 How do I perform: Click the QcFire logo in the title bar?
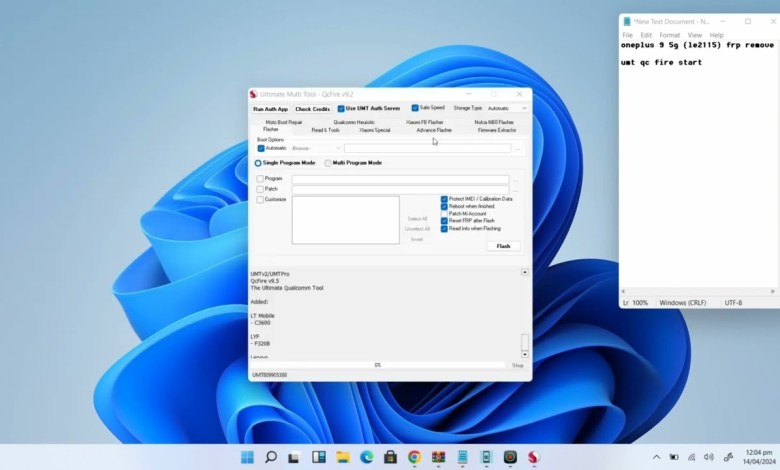253,94
